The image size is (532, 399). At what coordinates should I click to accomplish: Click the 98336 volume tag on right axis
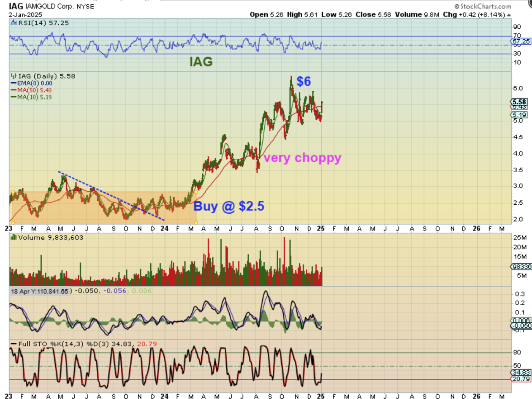coord(521,267)
